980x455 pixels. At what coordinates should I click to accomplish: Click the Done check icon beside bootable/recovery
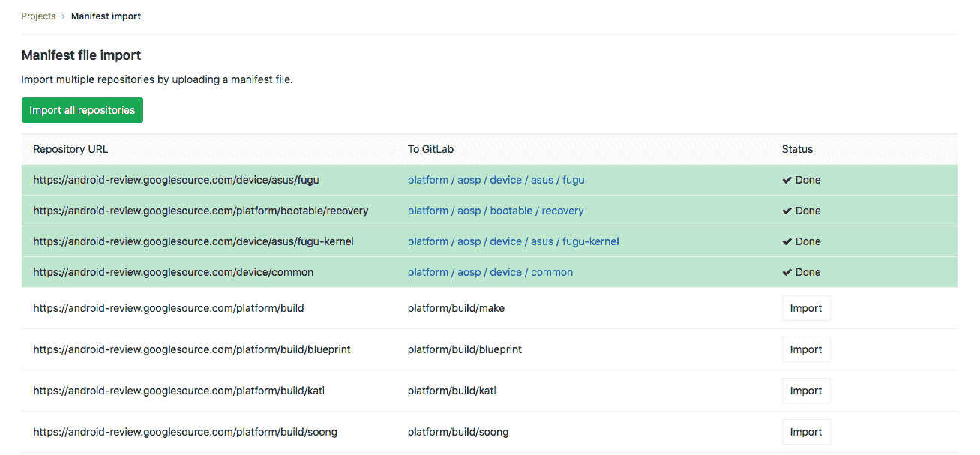[x=787, y=211]
